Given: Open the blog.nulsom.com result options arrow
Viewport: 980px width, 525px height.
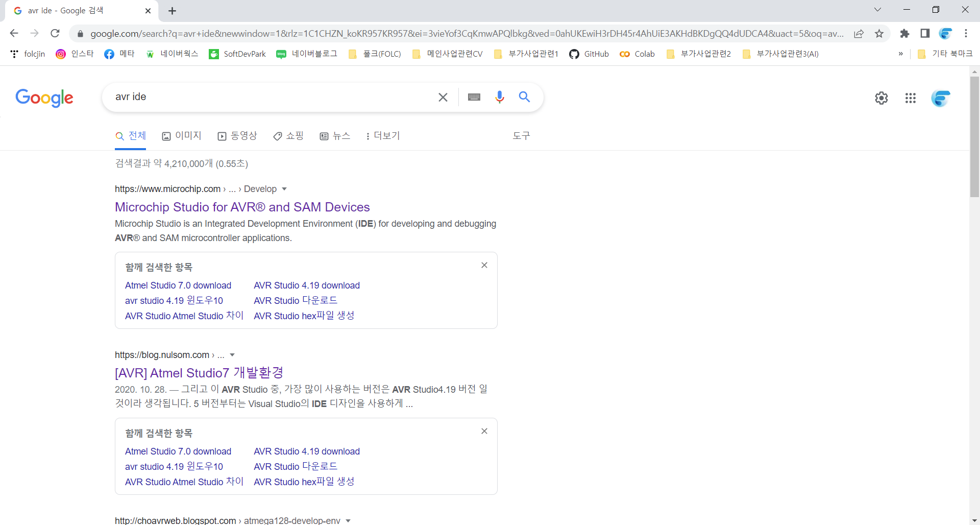Looking at the screenshot, I should pos(232,355).
